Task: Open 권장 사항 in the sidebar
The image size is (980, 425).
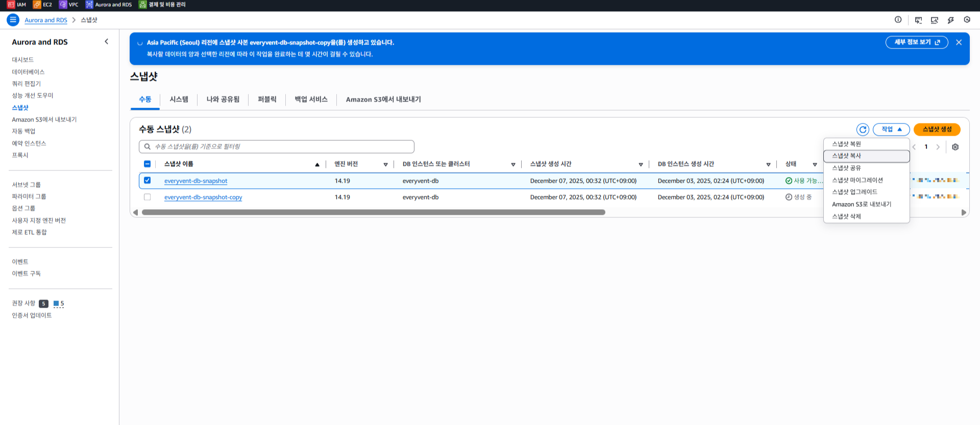Action: click(23, 303)
